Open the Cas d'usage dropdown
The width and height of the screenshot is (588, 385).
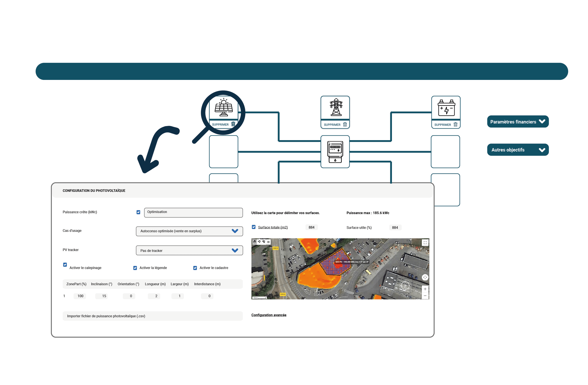189,231
